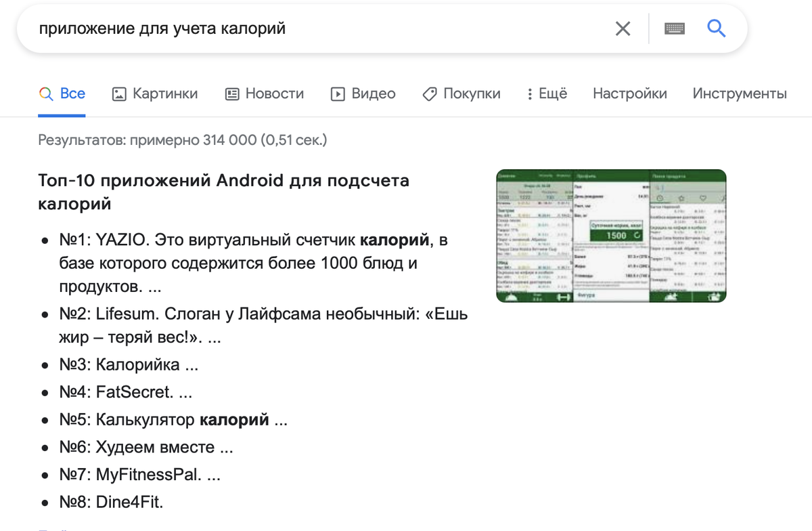812x531 pixels.
Task: Click the №7: MyFitnessPal entry
Action: (x=139, y=475)
